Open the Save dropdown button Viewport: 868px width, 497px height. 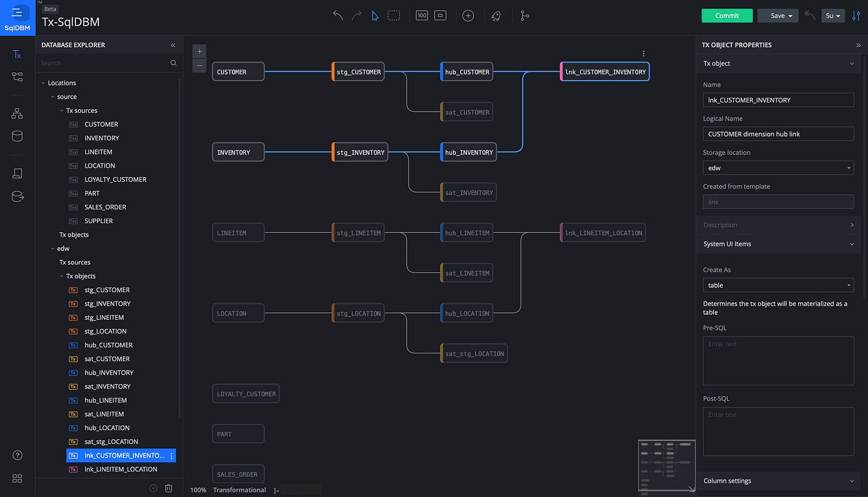coord(777,16)
